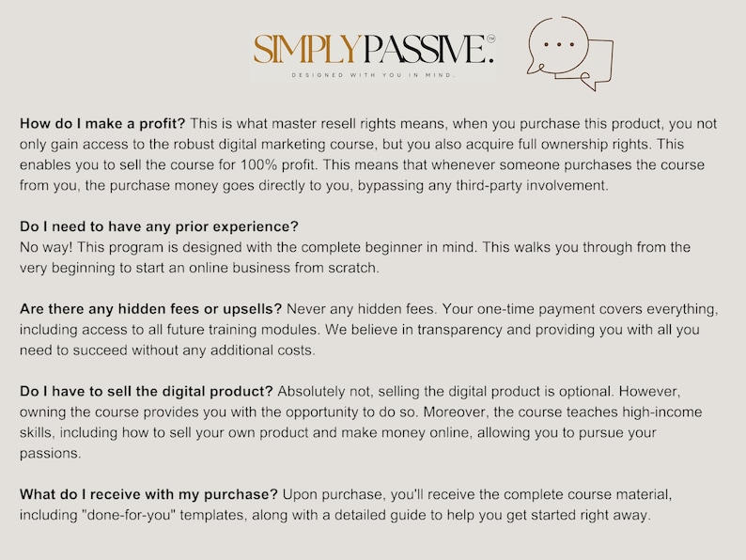Click the heading "How do I make a profit?"
Screen dimensions: 746x560
click(x=102, y=124)
